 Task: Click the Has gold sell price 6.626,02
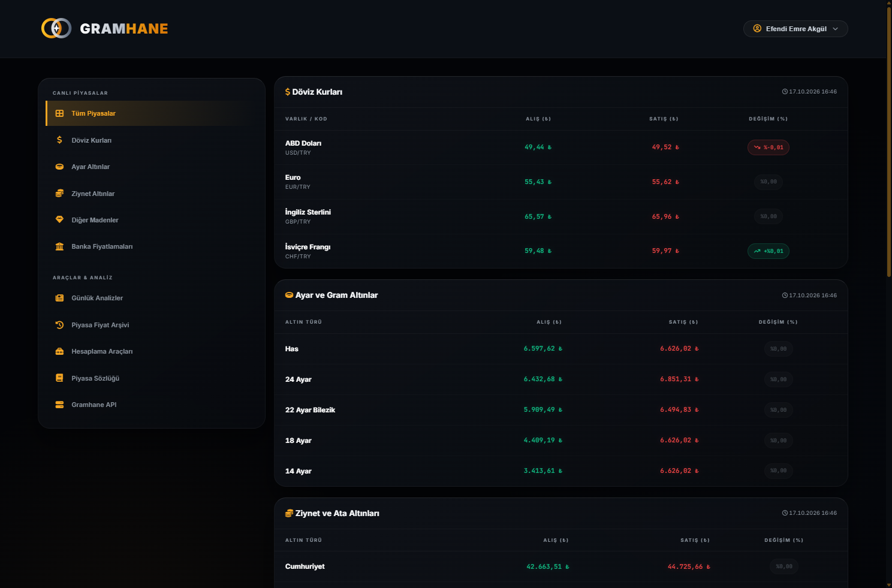[x=679, y=349]
